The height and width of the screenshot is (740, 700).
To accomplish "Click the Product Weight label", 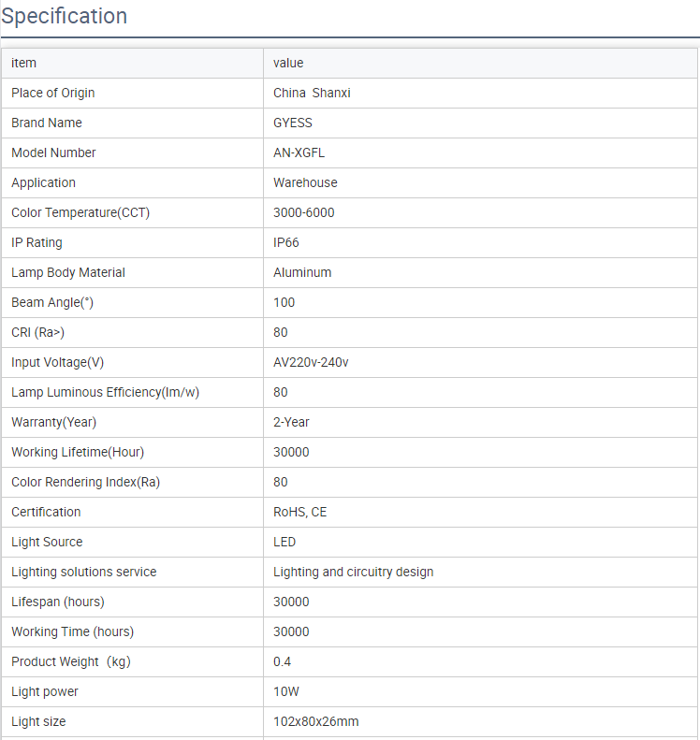I will click(70, 661).
